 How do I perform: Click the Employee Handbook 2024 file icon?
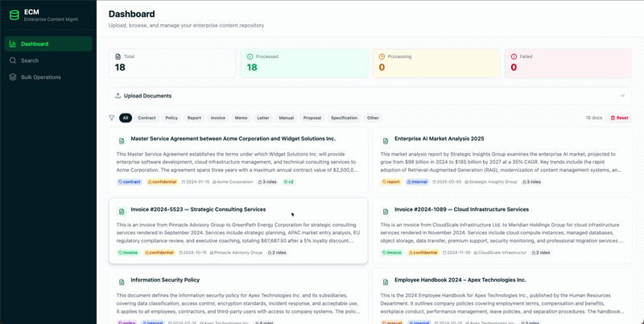[386, 282]
